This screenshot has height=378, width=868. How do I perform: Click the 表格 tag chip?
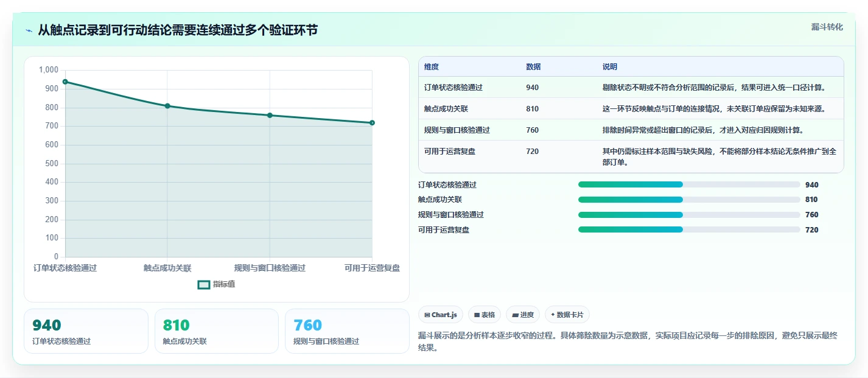pos(485,315)
